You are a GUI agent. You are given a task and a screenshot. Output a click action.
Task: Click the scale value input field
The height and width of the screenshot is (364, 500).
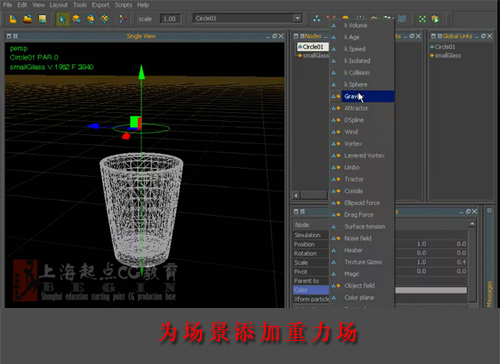170,19
